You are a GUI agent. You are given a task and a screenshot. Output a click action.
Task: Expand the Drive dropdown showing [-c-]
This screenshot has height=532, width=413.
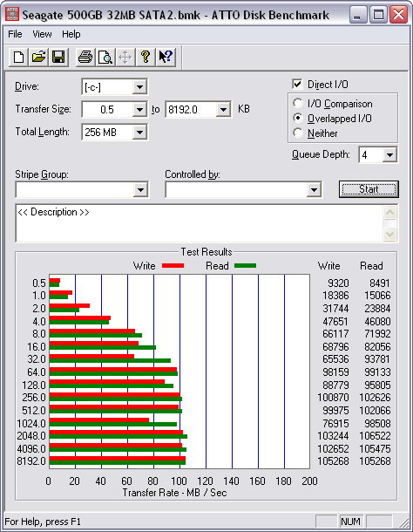pyautogui.click(x=139, y=87)
